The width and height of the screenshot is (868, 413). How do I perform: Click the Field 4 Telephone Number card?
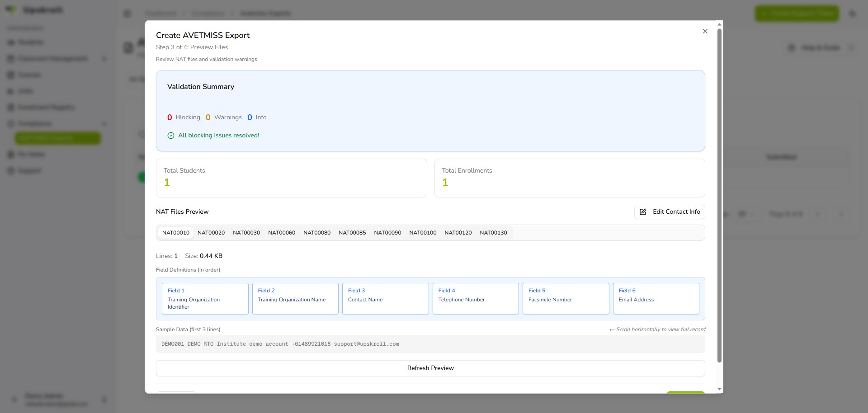(476, 299)
